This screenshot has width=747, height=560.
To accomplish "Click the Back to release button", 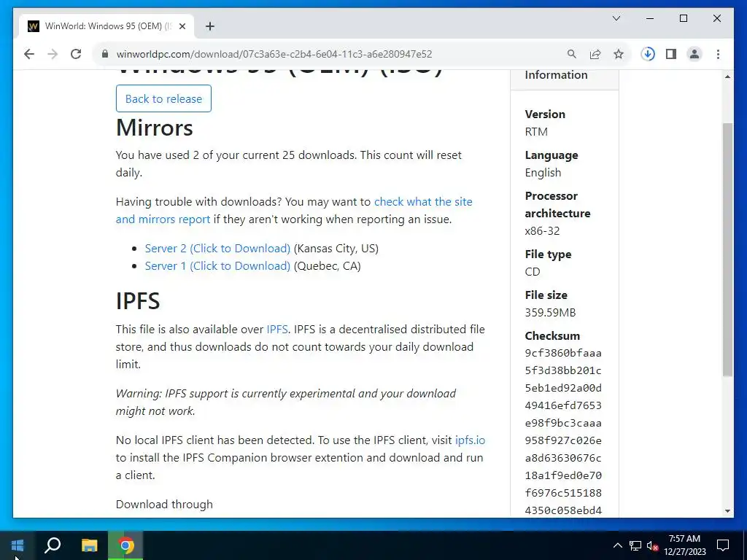I will click(163, 98).
